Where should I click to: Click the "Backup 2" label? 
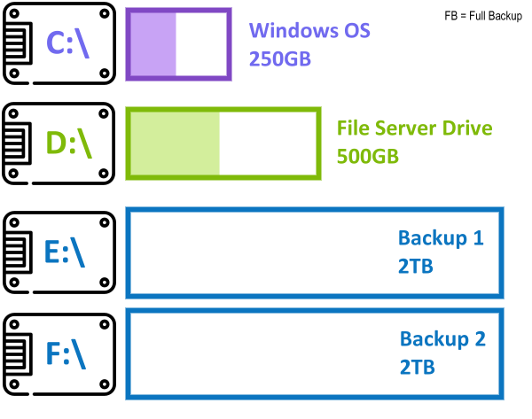442,338
